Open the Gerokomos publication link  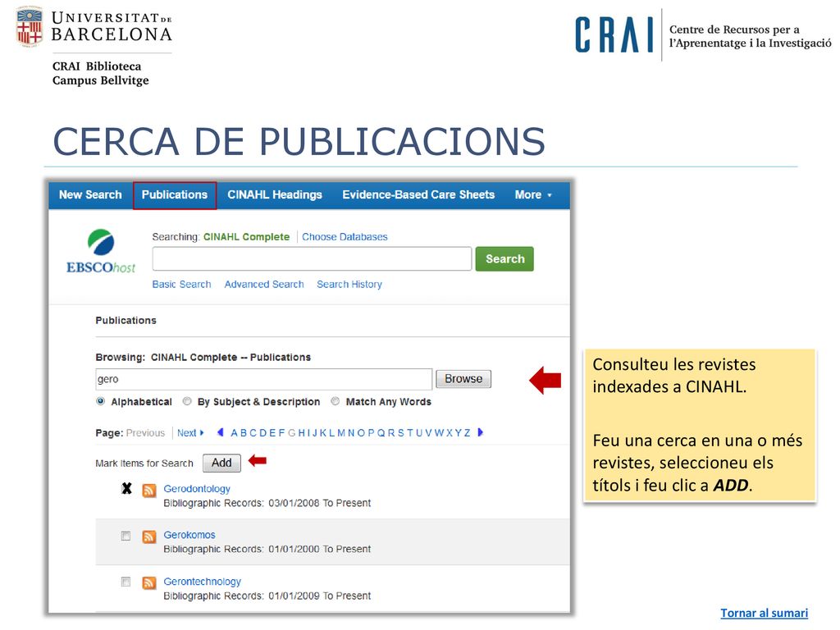(189, 535)
